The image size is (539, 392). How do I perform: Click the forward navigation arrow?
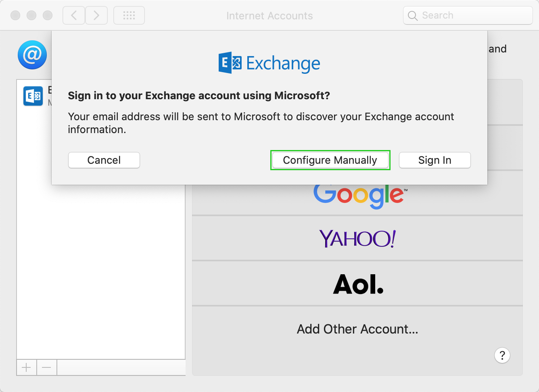click(x=96, y=16)
